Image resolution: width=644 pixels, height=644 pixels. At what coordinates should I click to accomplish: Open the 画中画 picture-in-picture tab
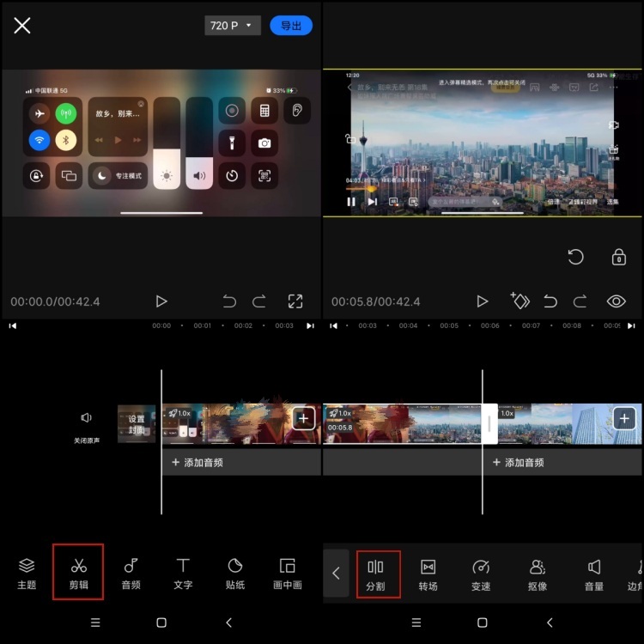point(288,574)
